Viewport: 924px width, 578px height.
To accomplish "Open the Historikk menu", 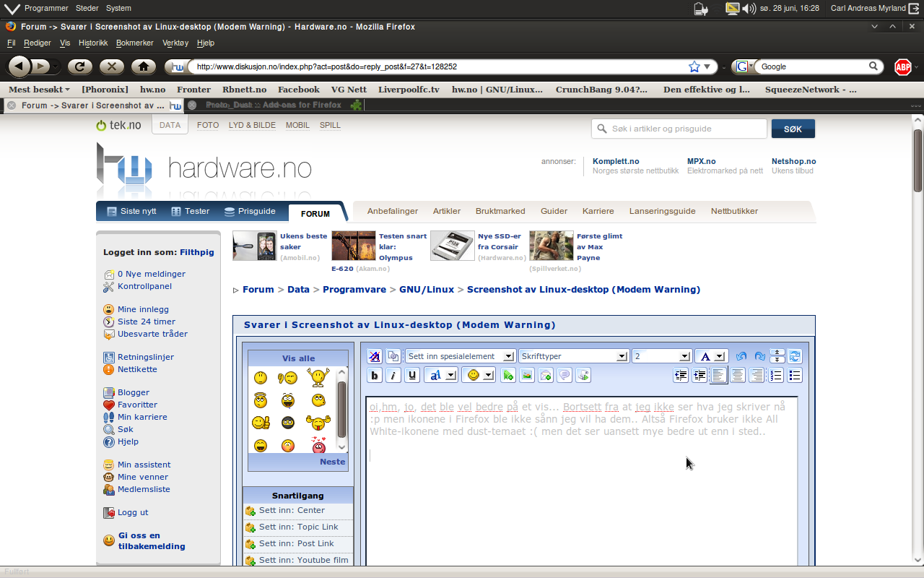I will (93, 43).
